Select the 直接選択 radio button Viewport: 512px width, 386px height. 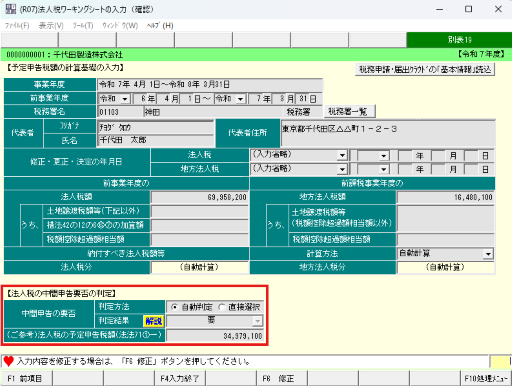222,307
